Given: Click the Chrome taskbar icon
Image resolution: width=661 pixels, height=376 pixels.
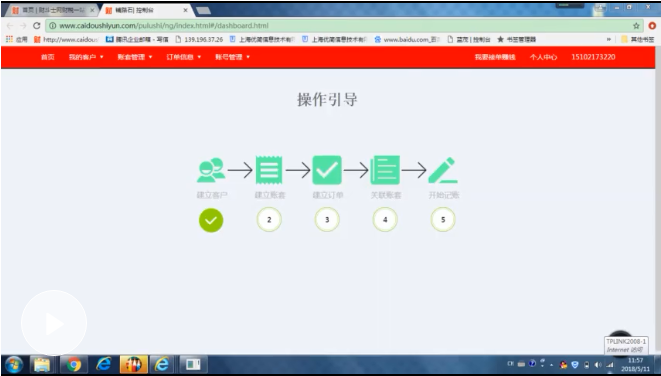Looking at the screenshot, I should pos(73,365).
